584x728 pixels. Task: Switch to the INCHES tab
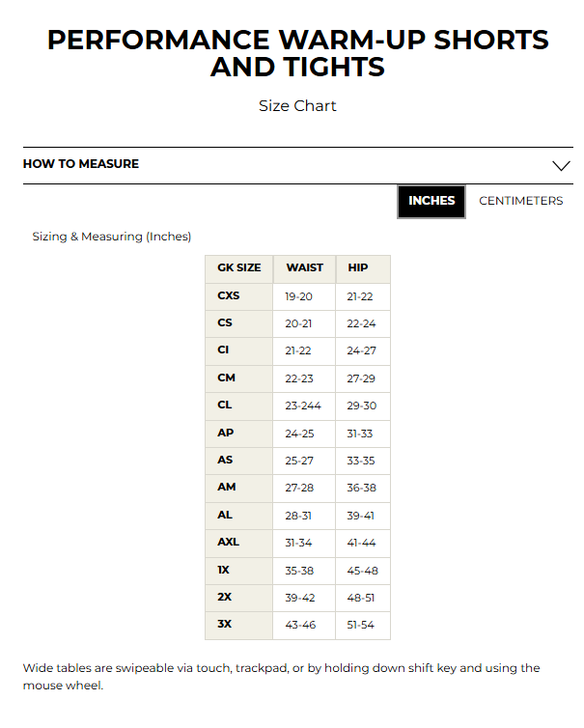coord(431,201)
